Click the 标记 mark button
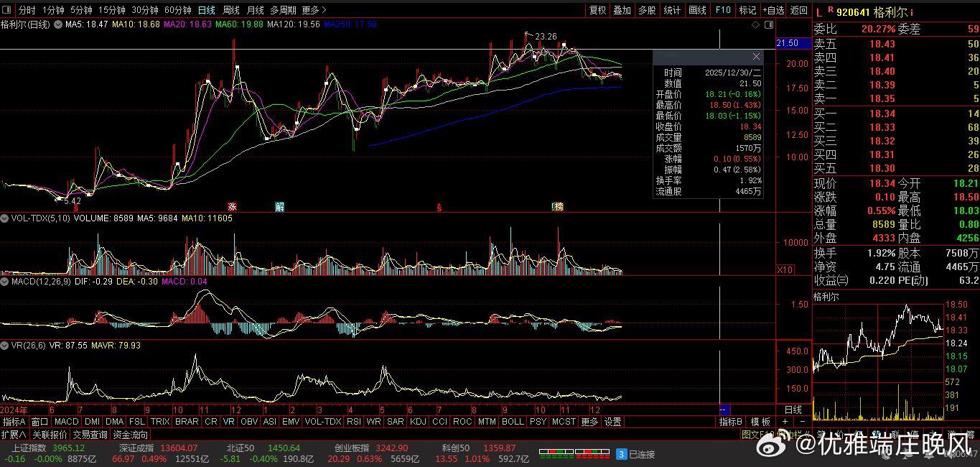This screenshot has height=467, width=980. pyautogui.click(x=747, y=10)
